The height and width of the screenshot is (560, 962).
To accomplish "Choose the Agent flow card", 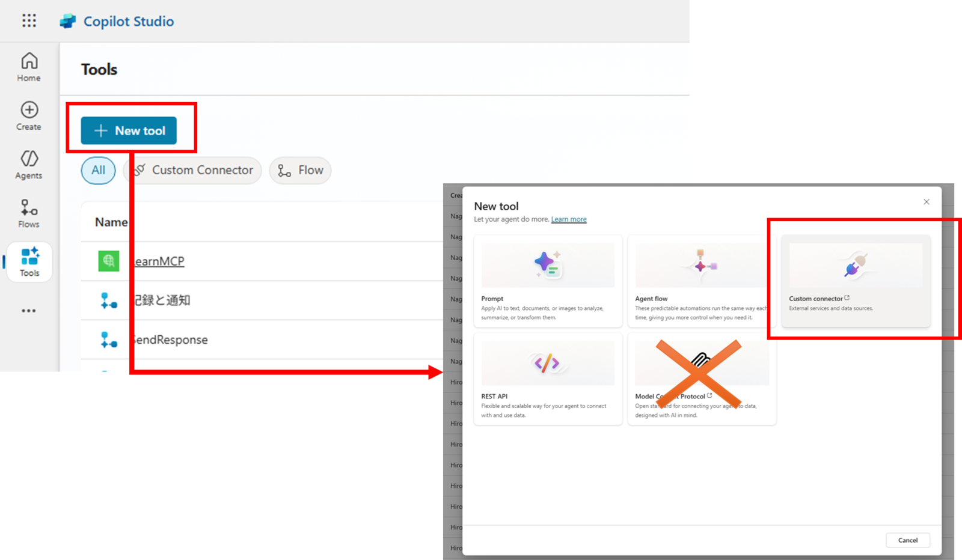I will coord(701,281).
